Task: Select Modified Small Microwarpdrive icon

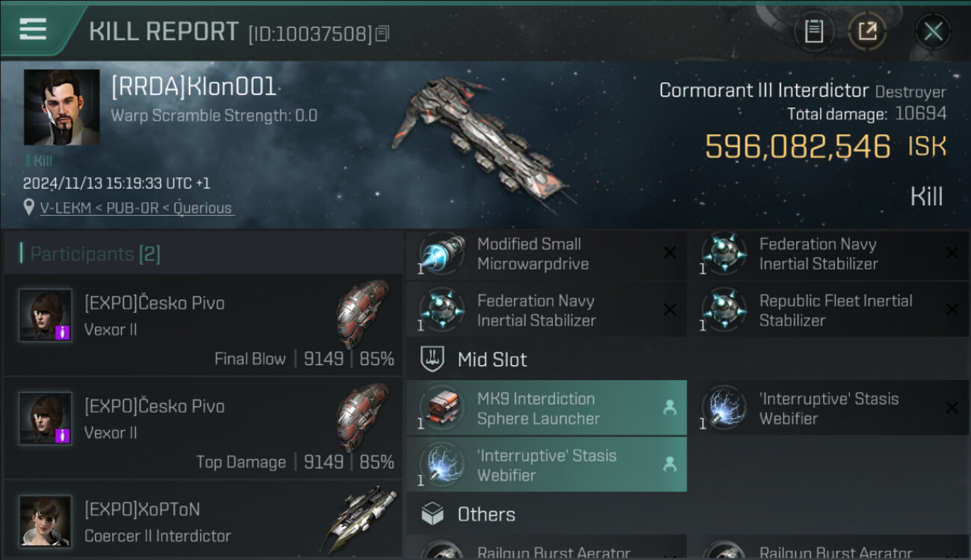Action: tap(442, 254)
